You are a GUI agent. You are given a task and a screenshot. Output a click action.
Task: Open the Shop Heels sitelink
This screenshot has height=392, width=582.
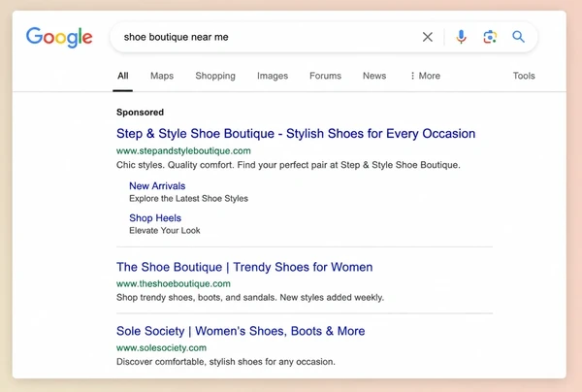tap(155, 218)
